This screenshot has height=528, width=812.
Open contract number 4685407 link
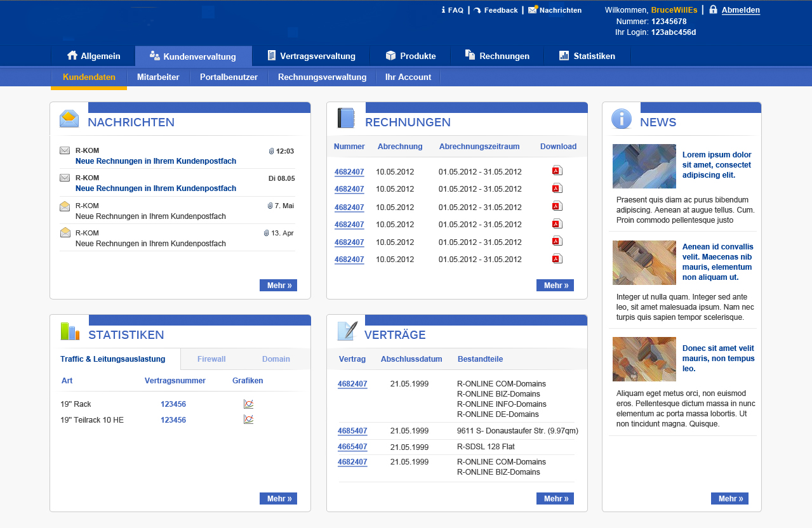[x=352, y=431]
